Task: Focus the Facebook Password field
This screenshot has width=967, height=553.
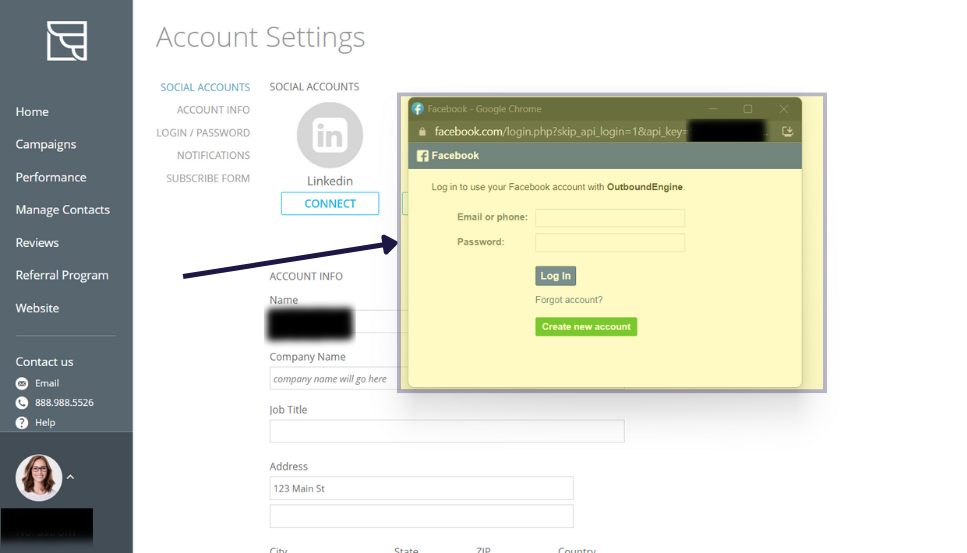Action: (x=610, y=242)
